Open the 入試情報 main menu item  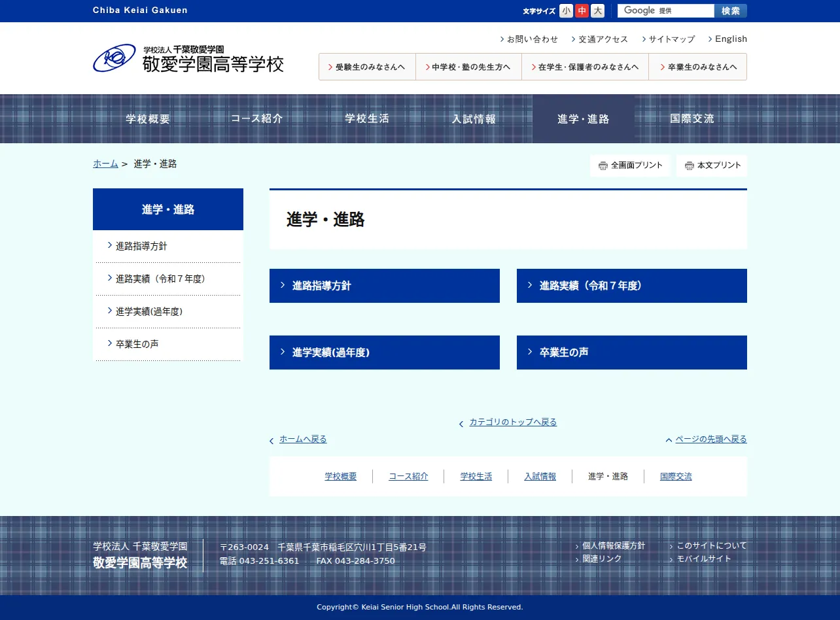474,119
